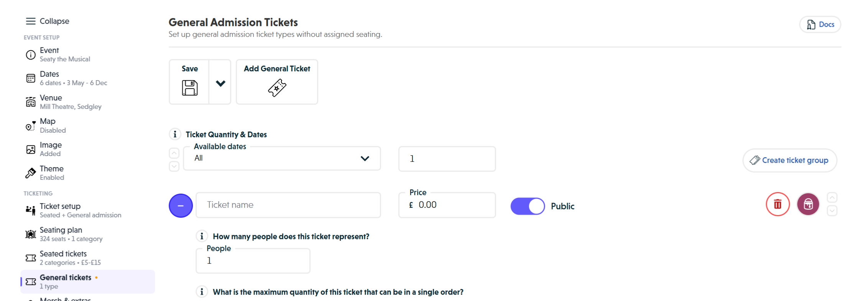Toggle the Public switch for the ticket
The height and width of the screenshot is (301, 868).
tap(528, 206)
